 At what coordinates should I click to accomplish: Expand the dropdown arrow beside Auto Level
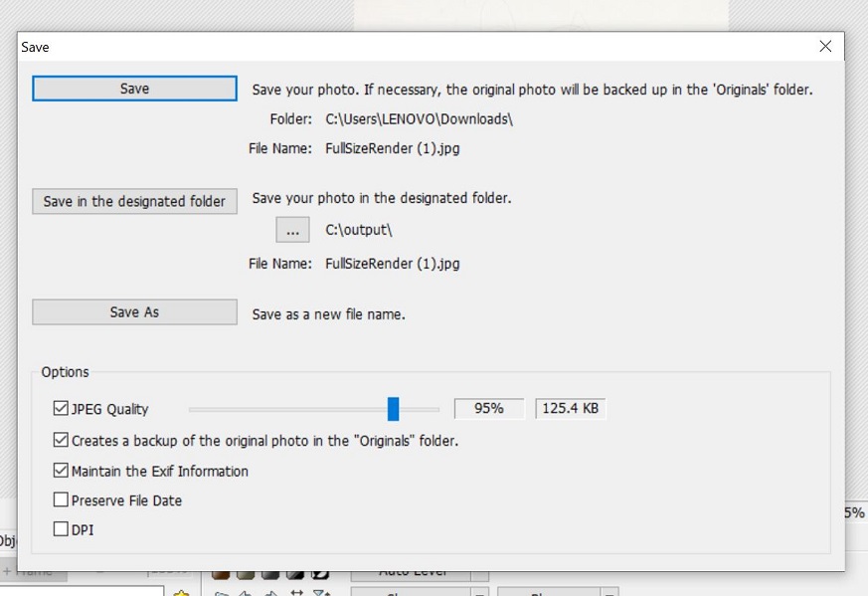pyautogui.click(x=479, y=574)
